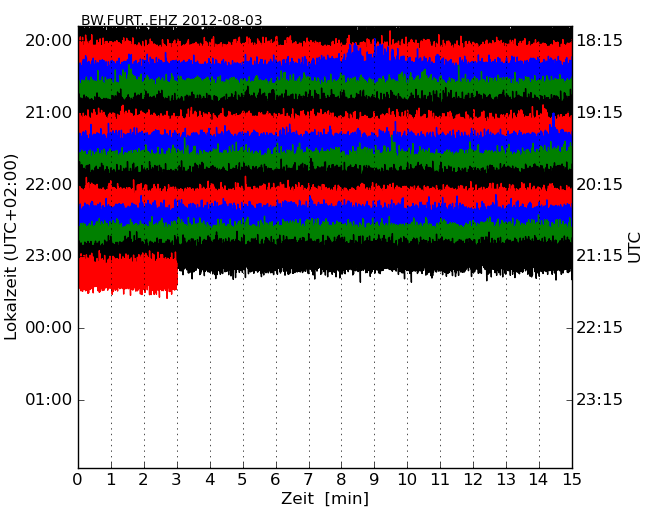The image size is (650, 520).
Task: Click the minute 0 x-axis tick label
Action: point(78,480)
